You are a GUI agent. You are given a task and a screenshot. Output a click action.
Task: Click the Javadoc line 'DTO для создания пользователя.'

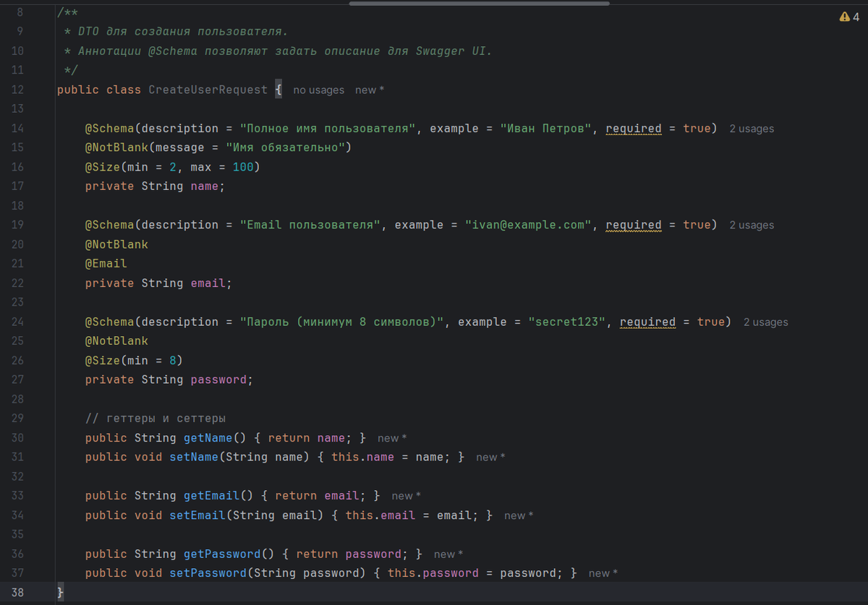[183, 32]
